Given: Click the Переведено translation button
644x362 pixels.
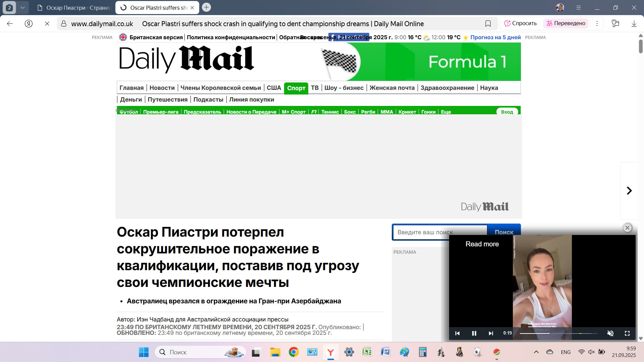Looking at the screenshot, I should click(566, 23).
